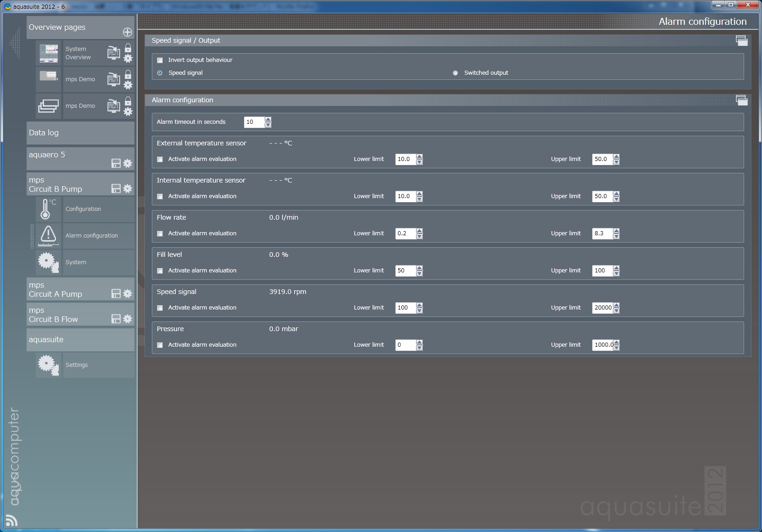The height and width of the screenshot is (532, 762).
Task: Select the Switched output radio button
Action: 455,73
